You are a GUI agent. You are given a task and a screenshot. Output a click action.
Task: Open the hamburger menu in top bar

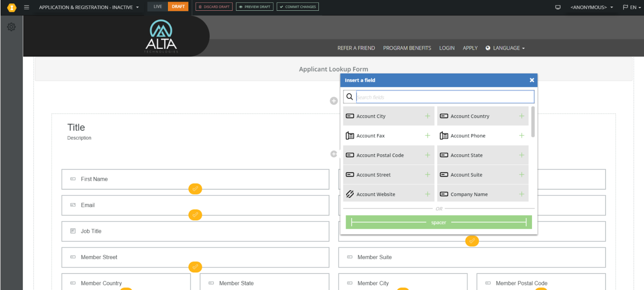(x=27, y=7)
